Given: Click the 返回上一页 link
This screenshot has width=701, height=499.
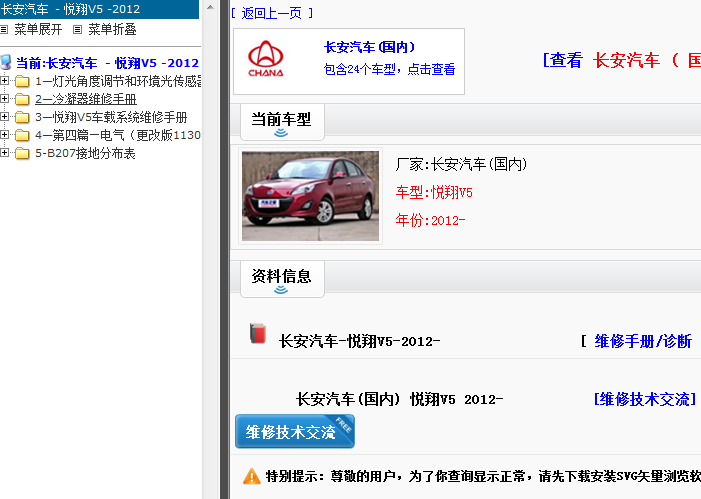Looking at the screenshot, I should [272, 13].
